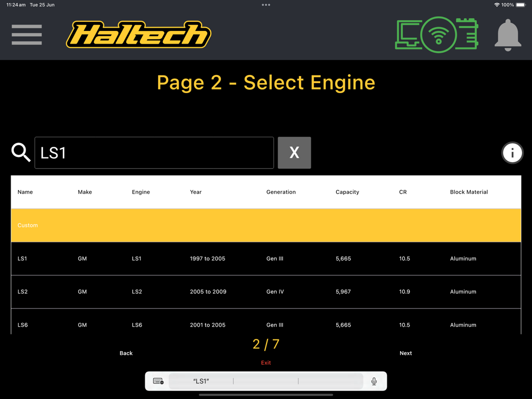Open the notifications bell
Screen dimensions: 532x399
point(508,35)
